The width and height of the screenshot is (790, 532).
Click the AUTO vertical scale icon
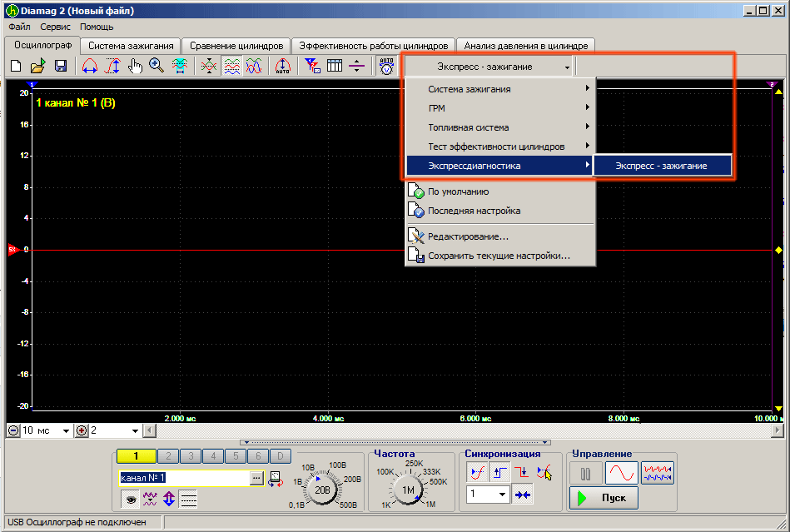point(283,66)
